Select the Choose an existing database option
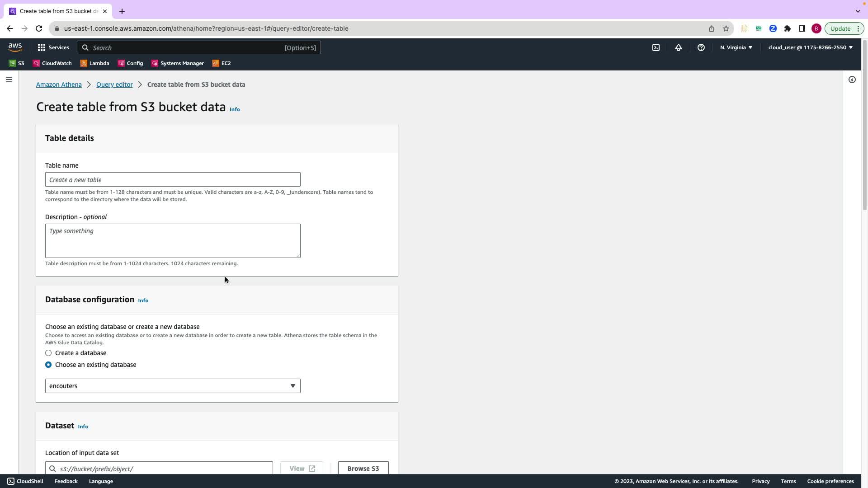Screen dimensions: 868x488 pyautogui.click(x=48, y=365)
